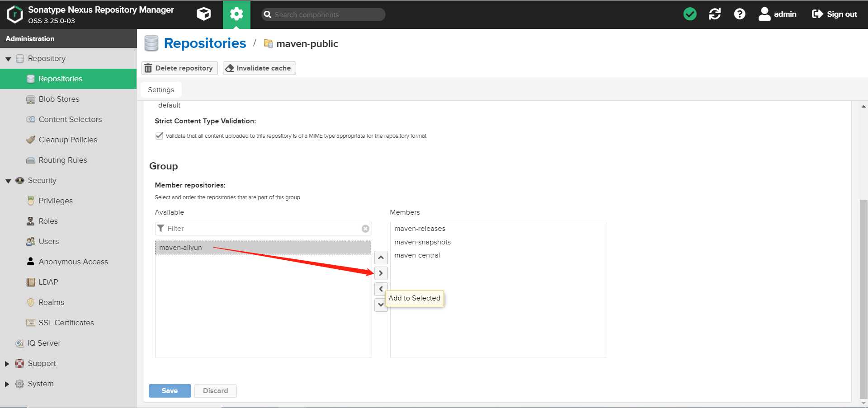Click Sign out
Screen dimensions: 868x408
pyautogui.click(x=835, y=14)
